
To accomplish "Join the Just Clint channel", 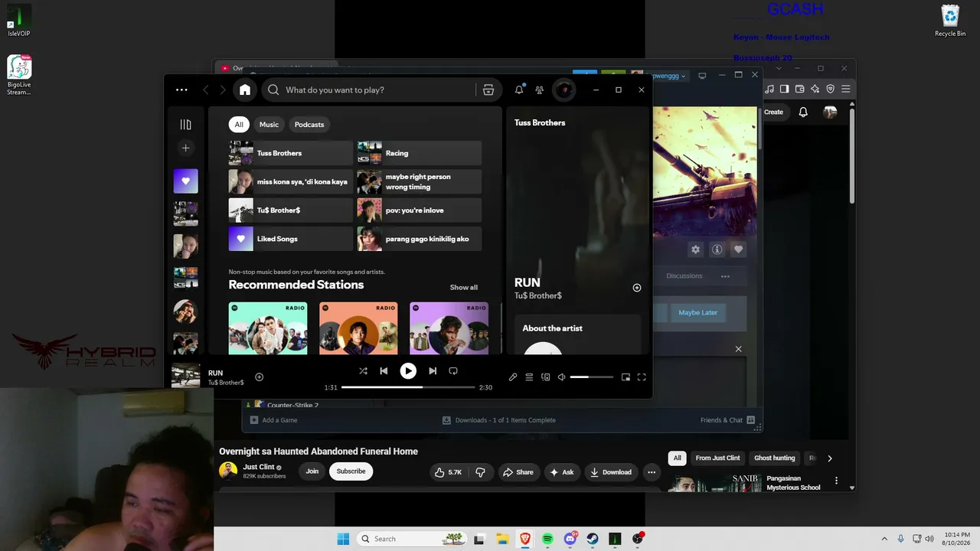I will (x=312, y=471).
